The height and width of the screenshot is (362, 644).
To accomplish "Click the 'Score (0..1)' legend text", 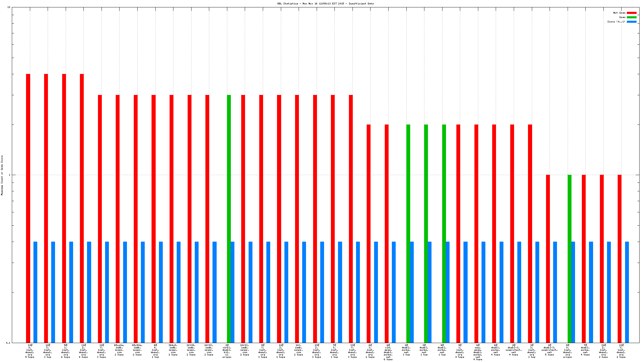I will (616, 22).
